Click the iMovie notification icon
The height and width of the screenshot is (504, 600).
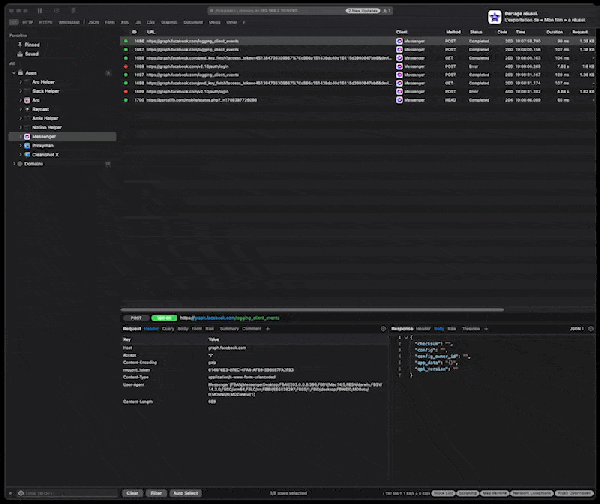click(x=494, y=17)
